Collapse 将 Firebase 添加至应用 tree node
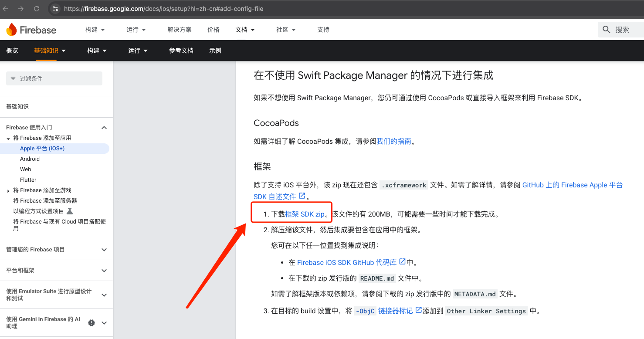The image size is (644, 339). [8, 139]
